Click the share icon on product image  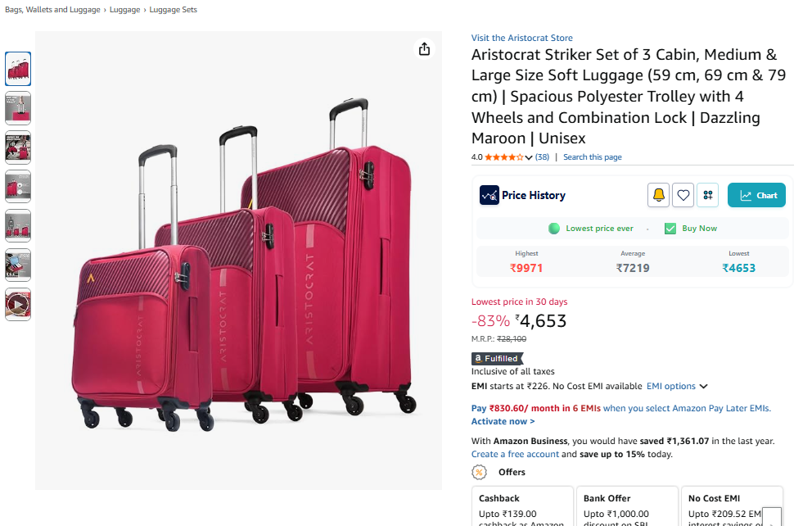[424, 49]
